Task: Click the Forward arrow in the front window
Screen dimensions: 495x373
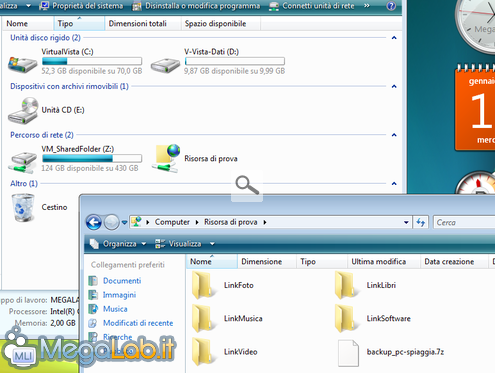Action: click(111, 222)
